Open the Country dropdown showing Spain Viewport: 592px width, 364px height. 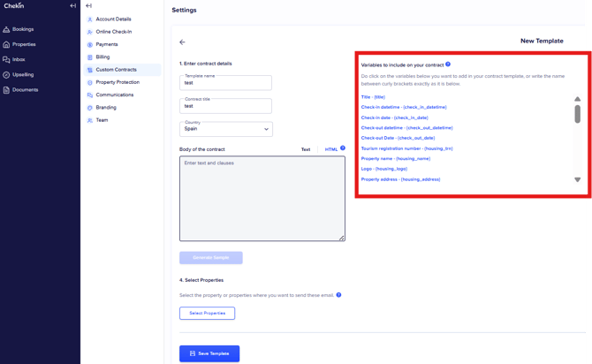coord(226,129)
